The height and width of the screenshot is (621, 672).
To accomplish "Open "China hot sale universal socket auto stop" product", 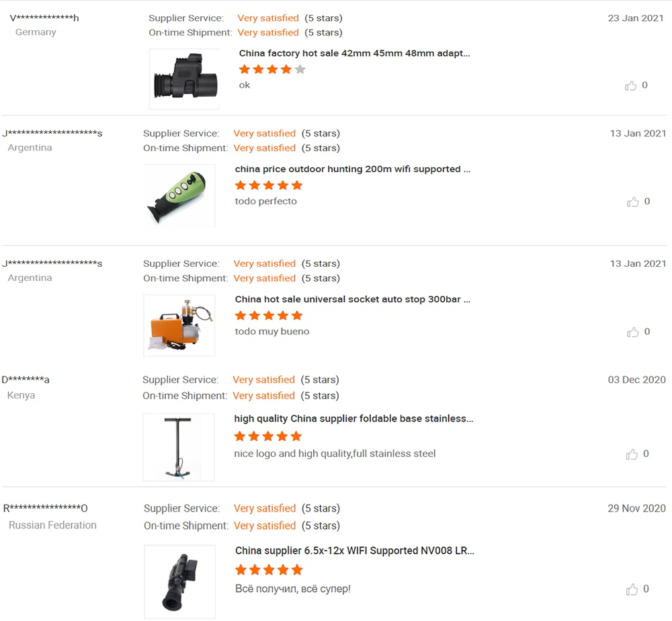I will point(353,299).
